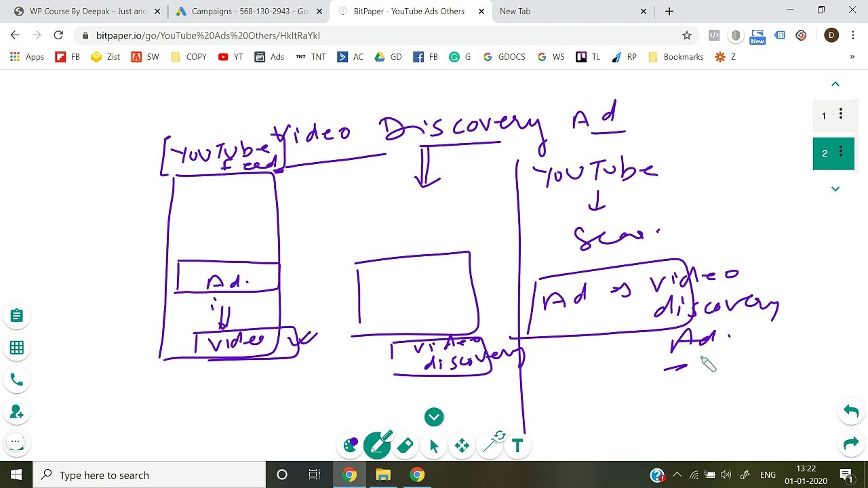
Task: Select the move/pan canvas tool
Action: coord(462,445)
